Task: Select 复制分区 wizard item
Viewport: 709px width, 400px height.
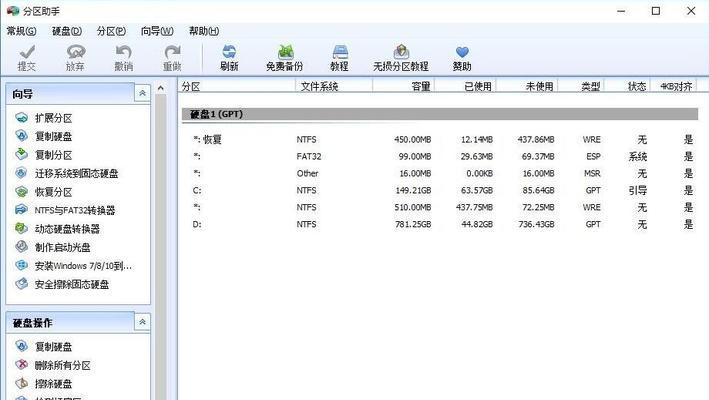Action: (44, 155)
